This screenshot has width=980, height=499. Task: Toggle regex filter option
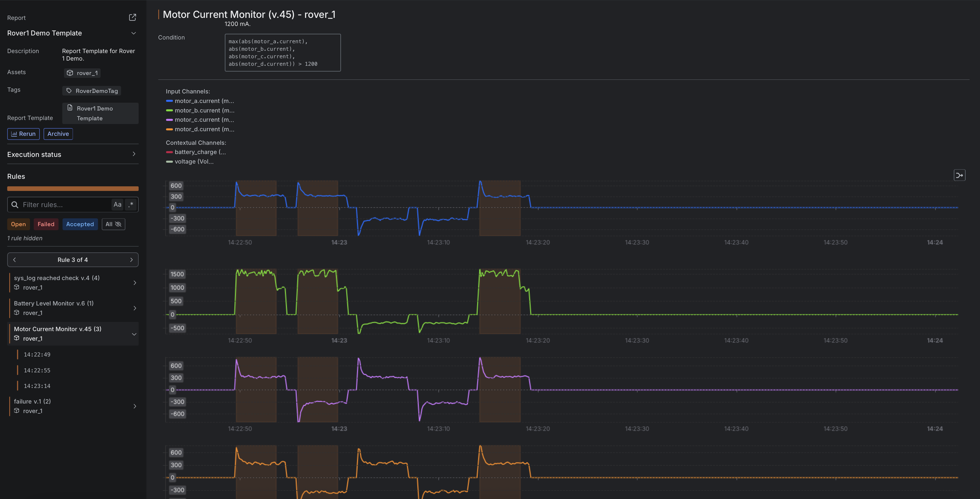tap(131, 205)
